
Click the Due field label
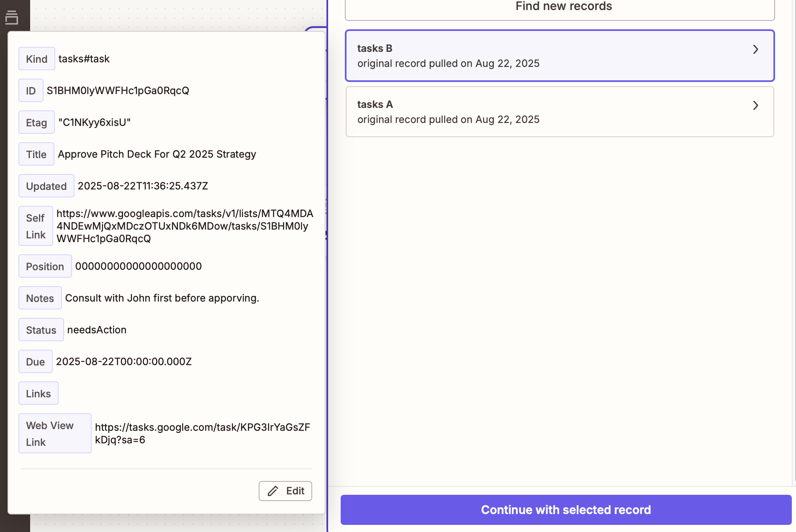tap(36, 362)
